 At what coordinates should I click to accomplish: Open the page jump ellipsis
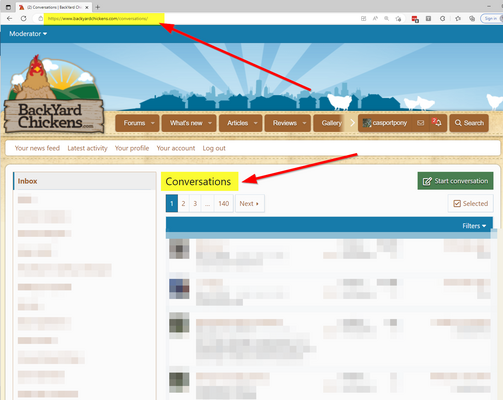(208, 203)
